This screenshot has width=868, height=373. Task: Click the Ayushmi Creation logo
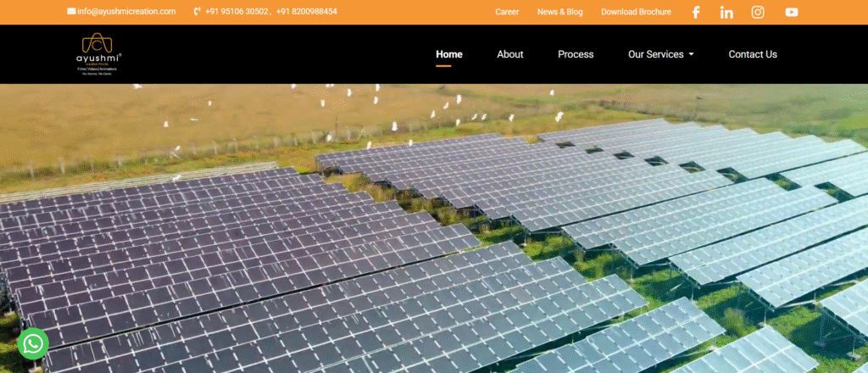[x=98, y=53]
